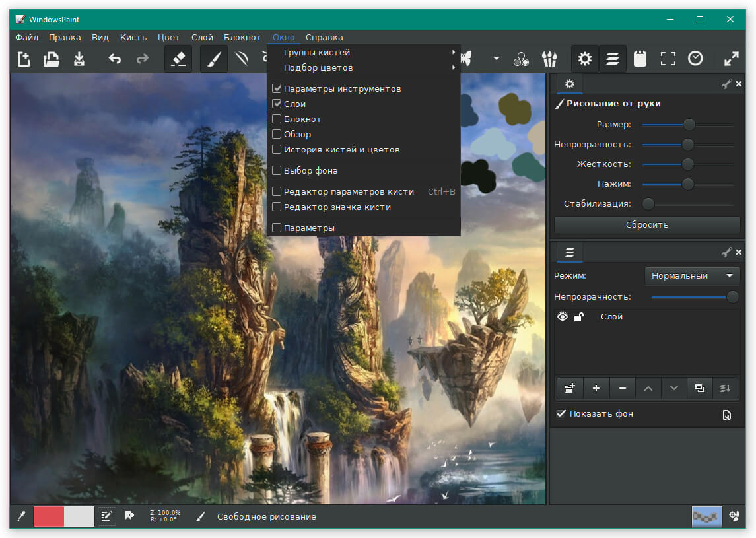Check the История кистей и цветов option
The image size is (756, 538).
[x=277, y=149]
